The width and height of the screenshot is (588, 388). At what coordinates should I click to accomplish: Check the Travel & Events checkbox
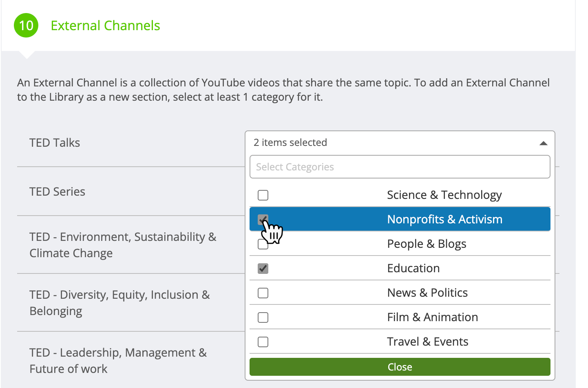click(263, 342)
